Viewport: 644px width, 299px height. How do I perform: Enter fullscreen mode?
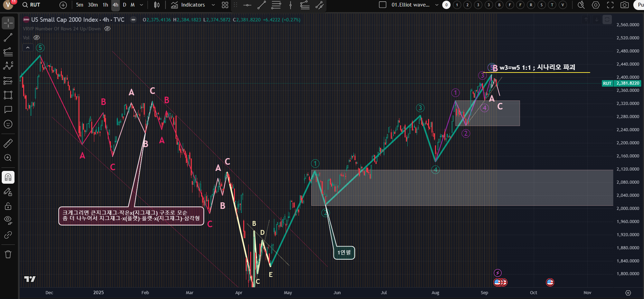tap(610, 5)
